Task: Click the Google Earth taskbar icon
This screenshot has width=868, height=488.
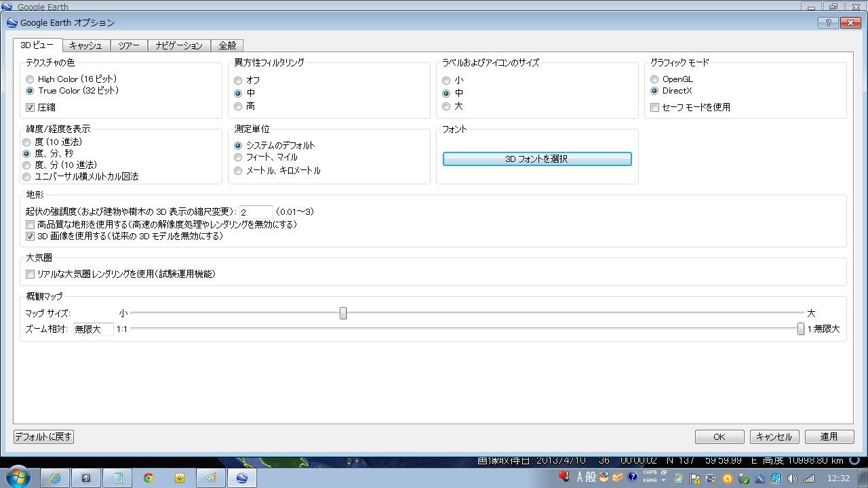Action: tap(242, 478)
